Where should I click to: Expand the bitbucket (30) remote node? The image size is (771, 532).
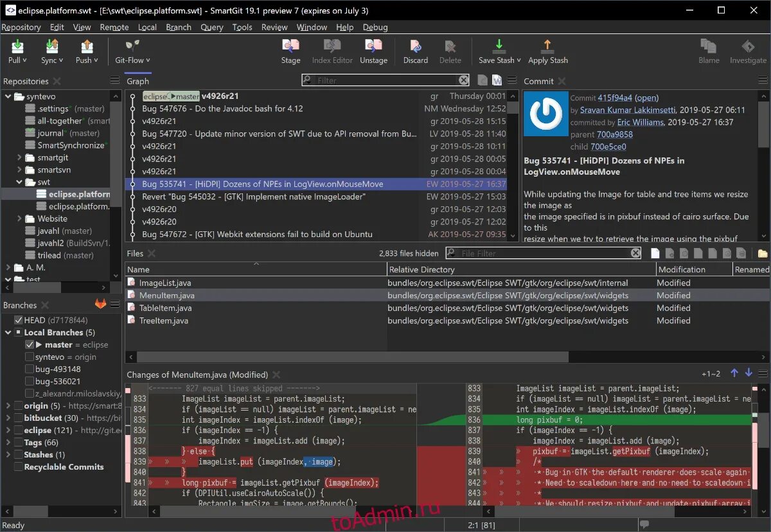(x=8, y=418)
